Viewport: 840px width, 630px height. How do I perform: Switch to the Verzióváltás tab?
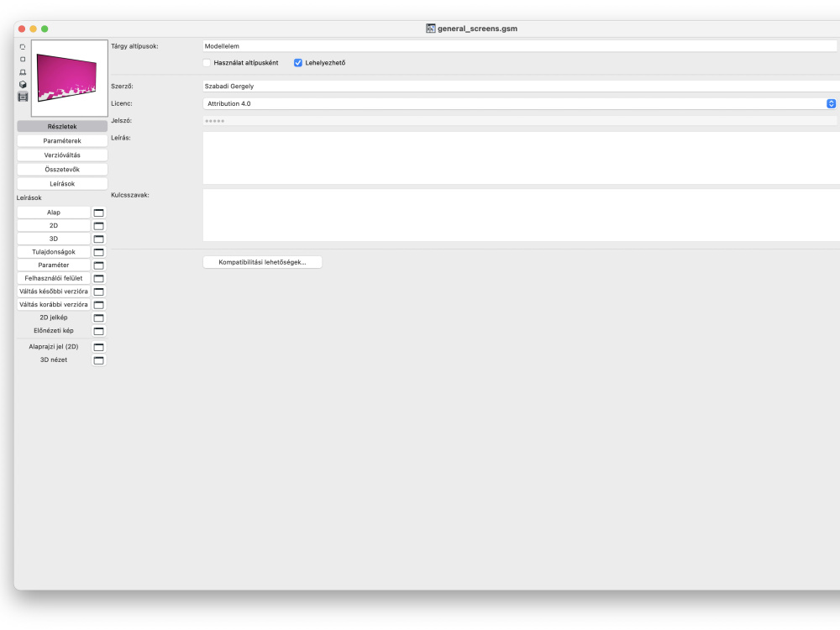(62, 155)
